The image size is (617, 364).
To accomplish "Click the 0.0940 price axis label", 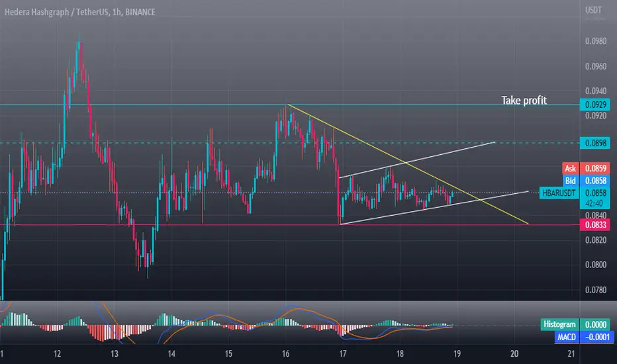I will (x=595, y=91).
